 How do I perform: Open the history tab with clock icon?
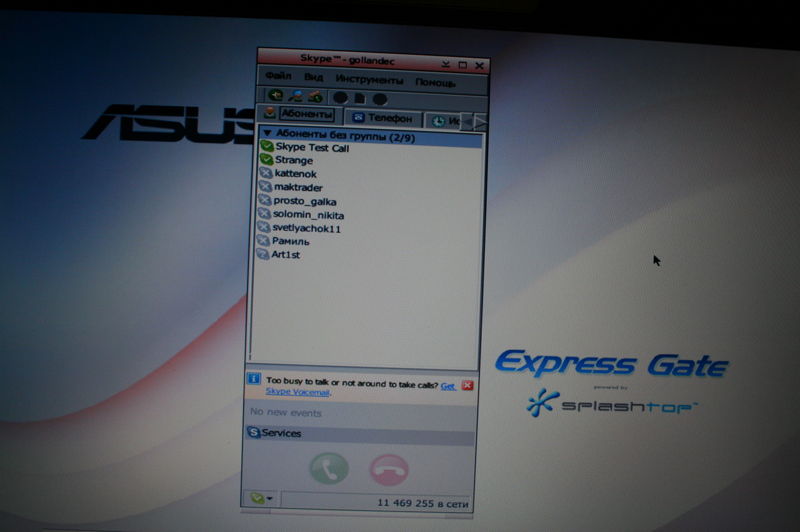pos(443,121)
